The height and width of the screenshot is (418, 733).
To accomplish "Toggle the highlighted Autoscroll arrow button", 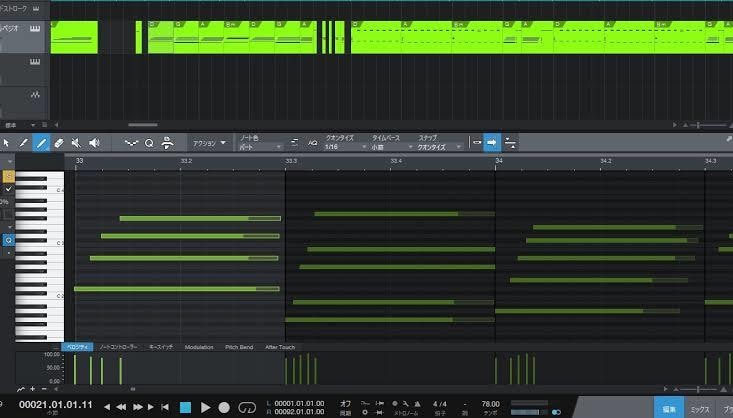I will pyautogui.click(x=492, y=142).
